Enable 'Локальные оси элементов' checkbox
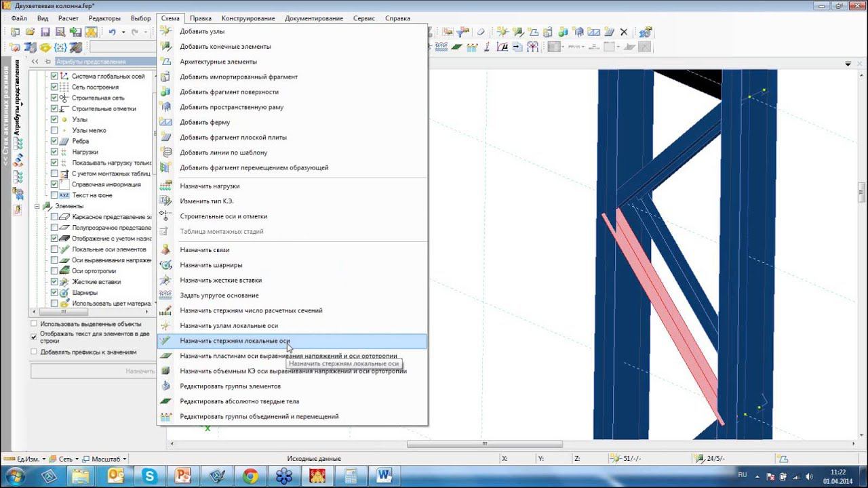Viewport: 868px width, 488px height. click(x=54, y=249)
